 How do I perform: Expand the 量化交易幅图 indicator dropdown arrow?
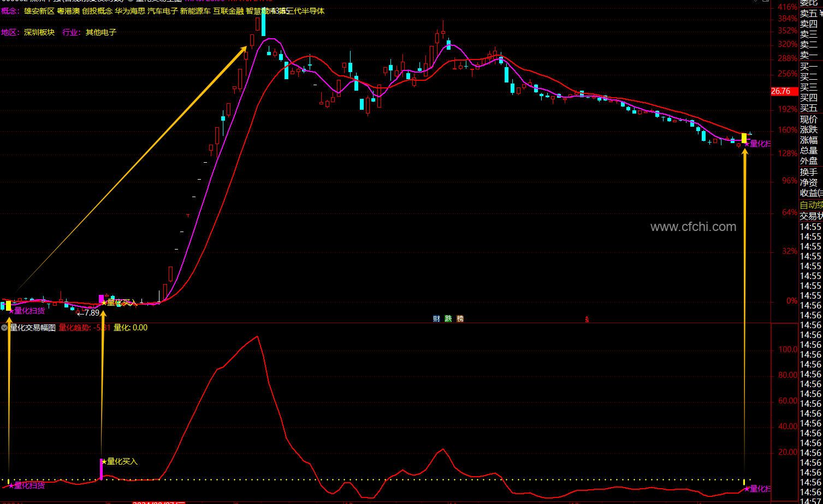pos(4,328)
